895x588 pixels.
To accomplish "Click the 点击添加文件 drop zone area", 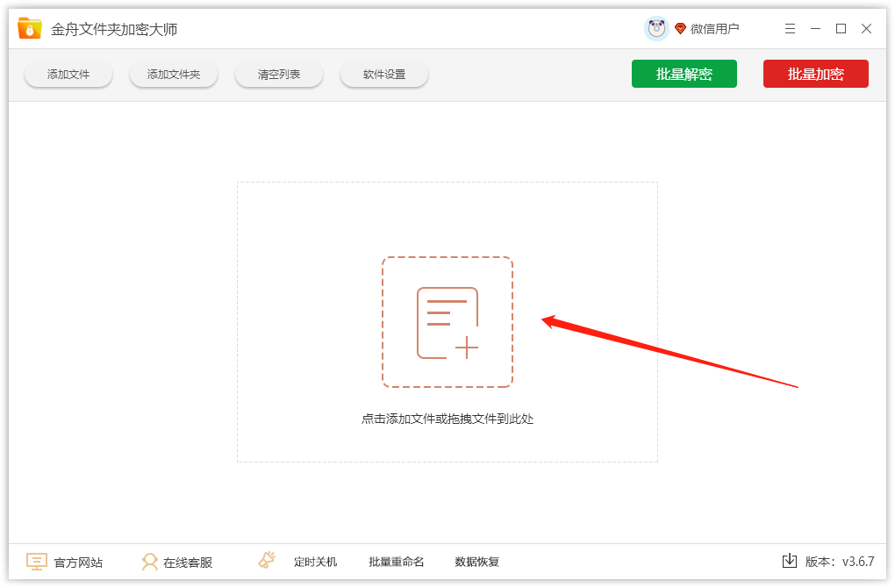I will tap(447, 419).
